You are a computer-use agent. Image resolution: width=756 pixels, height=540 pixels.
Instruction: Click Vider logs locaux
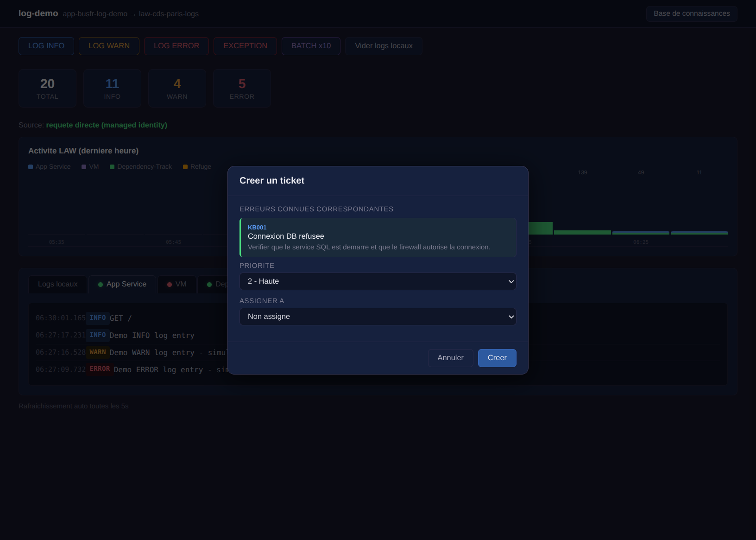click(384, 46)
